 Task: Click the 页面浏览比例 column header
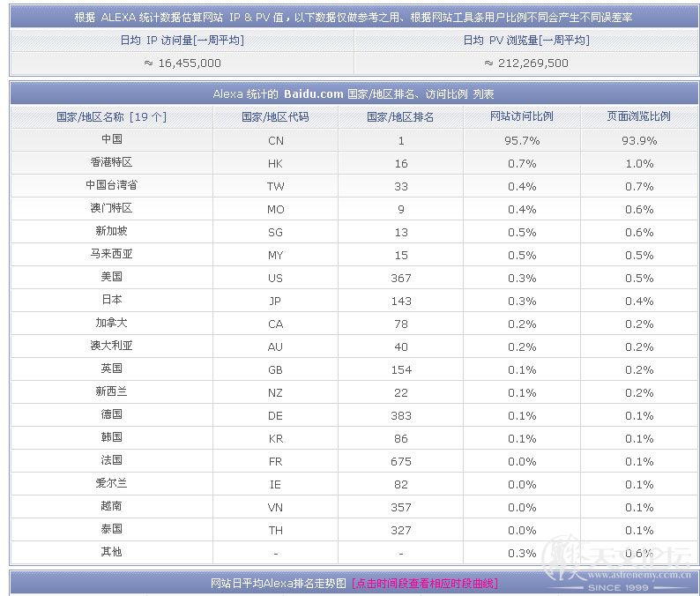pos(639,116)
